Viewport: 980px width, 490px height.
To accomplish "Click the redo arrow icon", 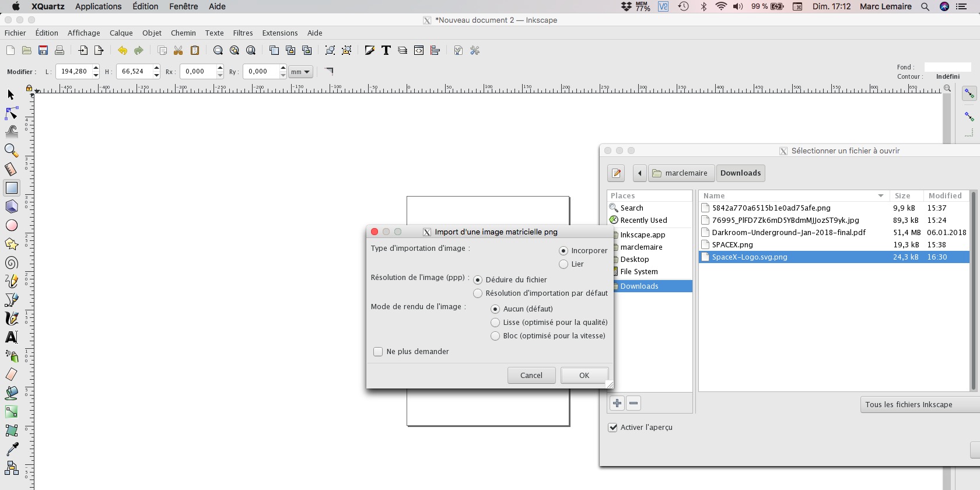I will [x=139, y=51].
